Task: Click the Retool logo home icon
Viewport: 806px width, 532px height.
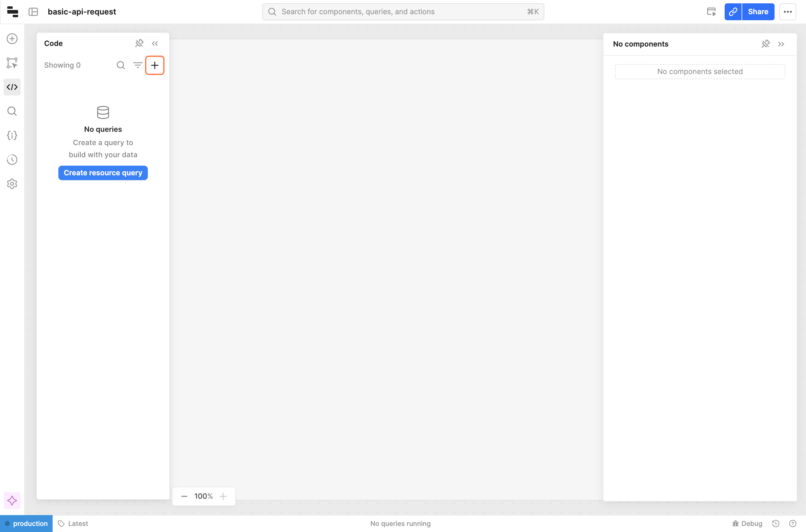Action: tap(13, 11)
